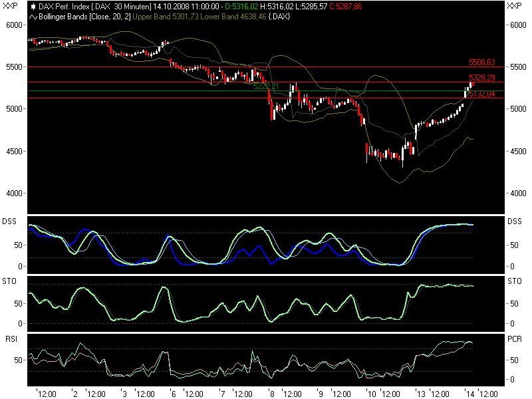Image resolution: width=532 pixels, height=399 pixels.
Task: Click the 5328,29 resistance price label
Action: pyautogui.click(x=482, y=78)
